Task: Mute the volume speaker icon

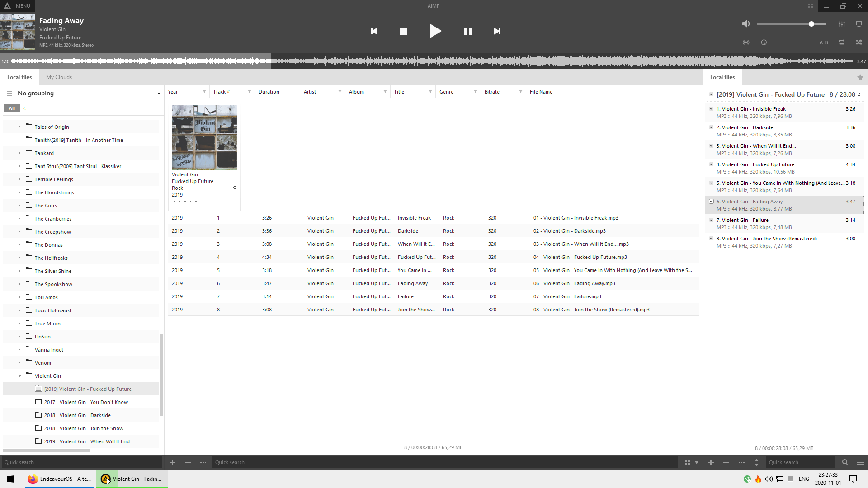Action: pos(746,24)
